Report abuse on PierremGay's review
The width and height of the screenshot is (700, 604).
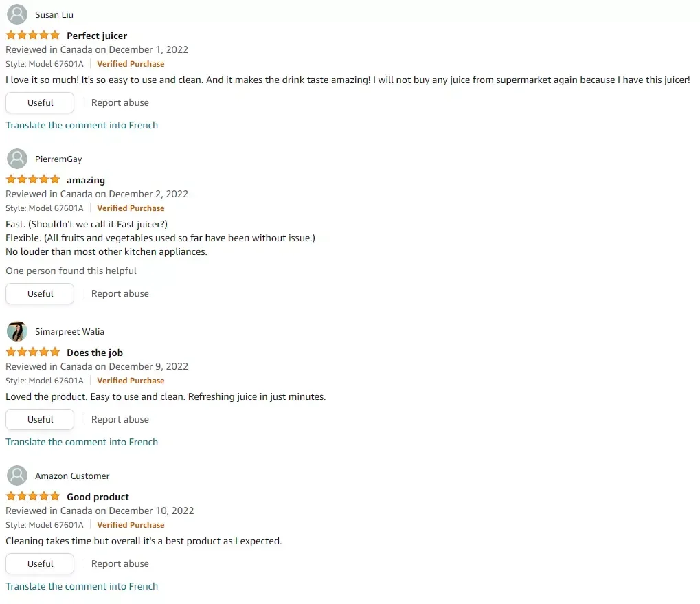tap(120, 293)
